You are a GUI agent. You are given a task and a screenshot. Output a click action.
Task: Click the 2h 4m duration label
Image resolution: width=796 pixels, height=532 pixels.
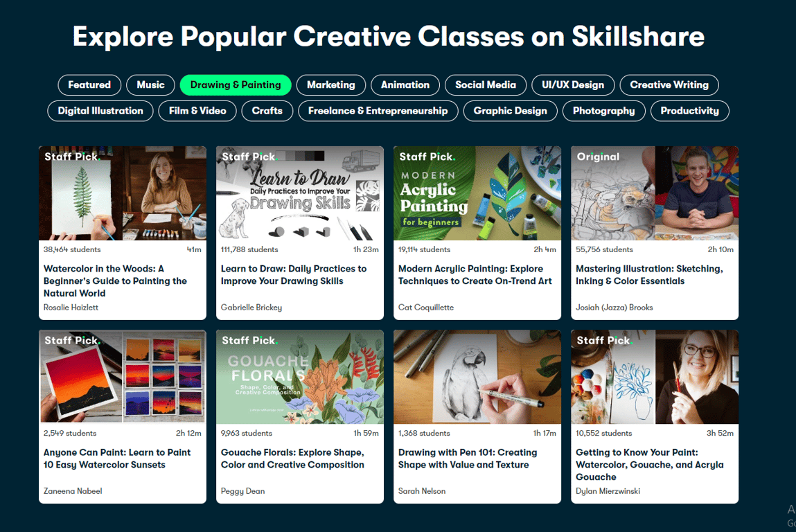click(545, 249)
